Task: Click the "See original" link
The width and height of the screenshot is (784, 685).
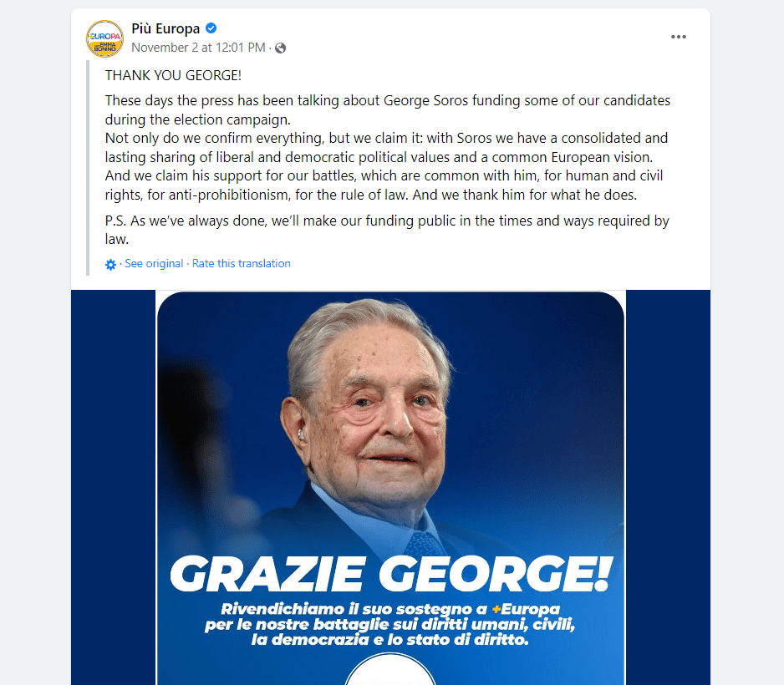Action: (154, 263)
